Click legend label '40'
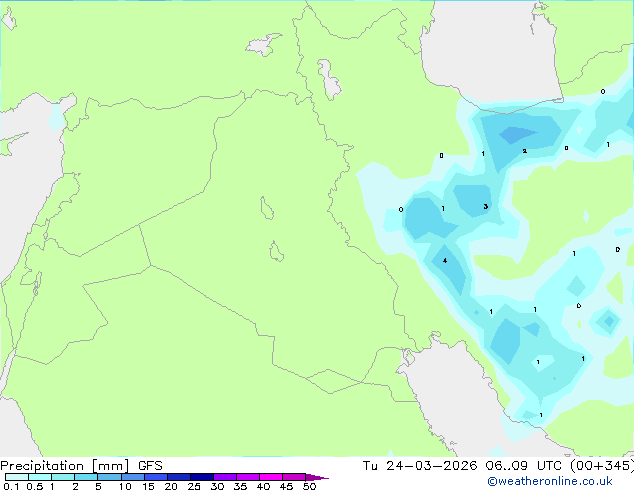 pos(263,486)
